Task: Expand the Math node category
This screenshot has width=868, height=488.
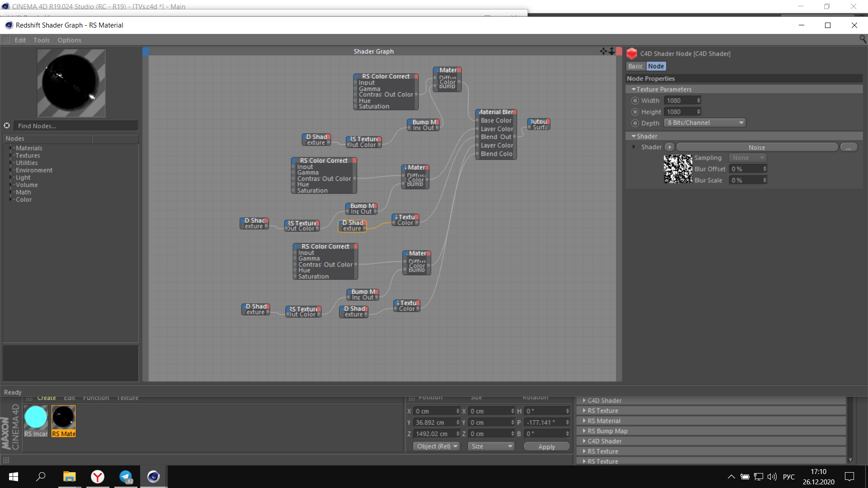Action: (x=11, y=192)
